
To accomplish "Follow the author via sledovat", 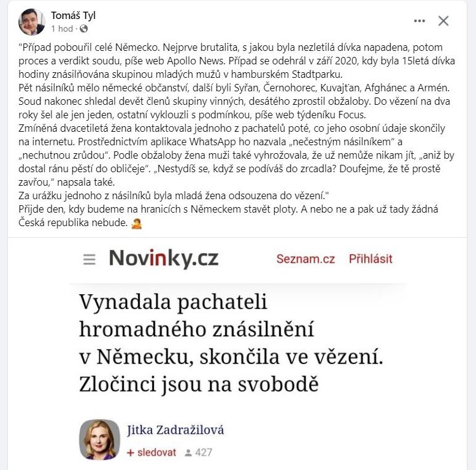I will coord(156,453).
